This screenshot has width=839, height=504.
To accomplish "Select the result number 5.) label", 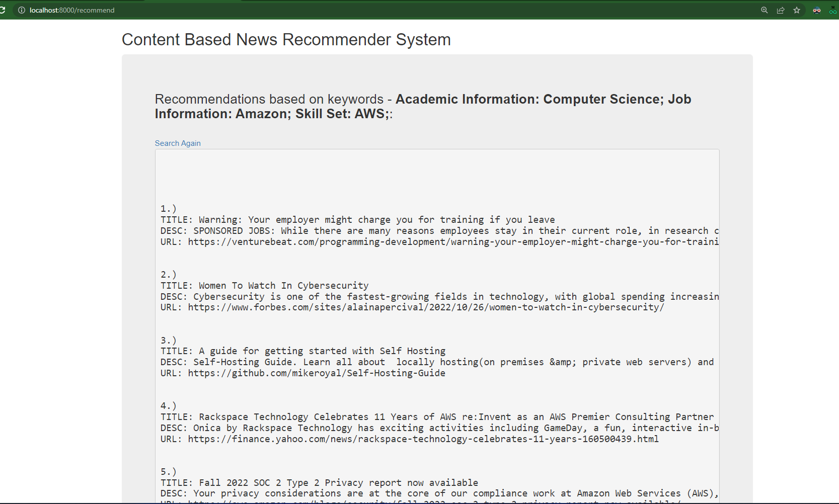I will pyautogui.click(x=169, y=472).
